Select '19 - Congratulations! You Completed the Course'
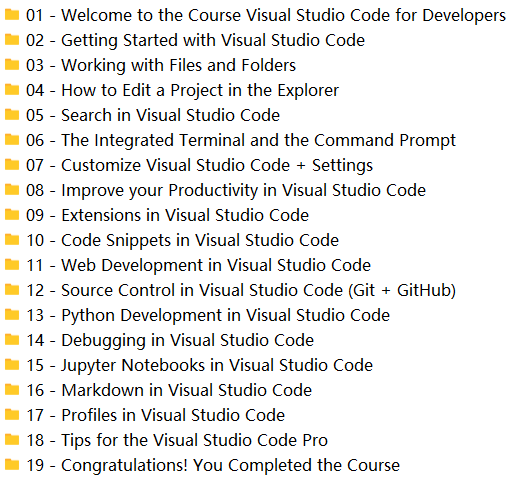 pyautogui.click(x=213, y=466)
